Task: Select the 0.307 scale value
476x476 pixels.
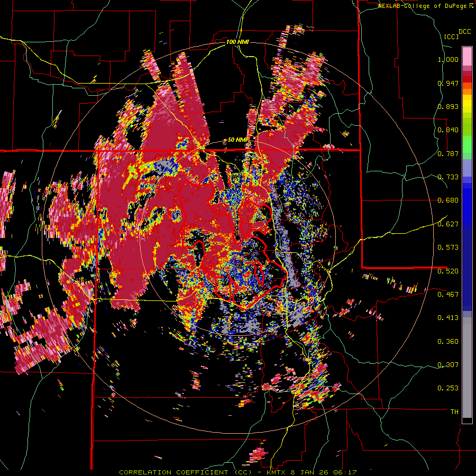Action: (448, 364)
